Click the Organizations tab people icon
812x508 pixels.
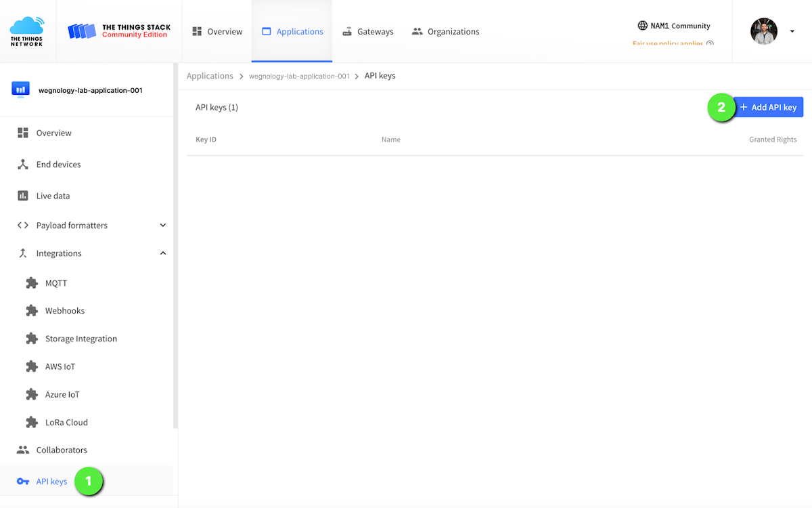[x=417, y=31]
